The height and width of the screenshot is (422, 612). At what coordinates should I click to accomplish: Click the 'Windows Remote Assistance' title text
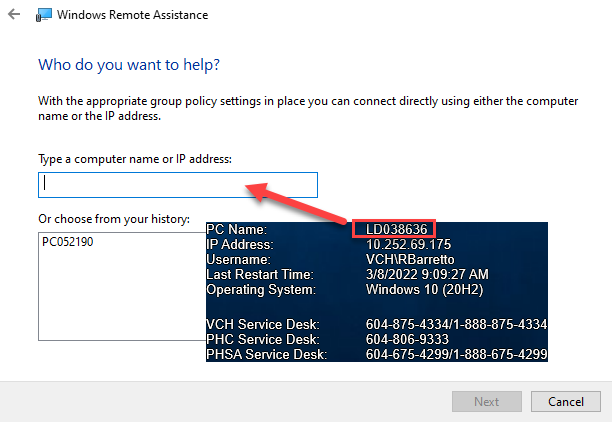(x=133, y=15)
